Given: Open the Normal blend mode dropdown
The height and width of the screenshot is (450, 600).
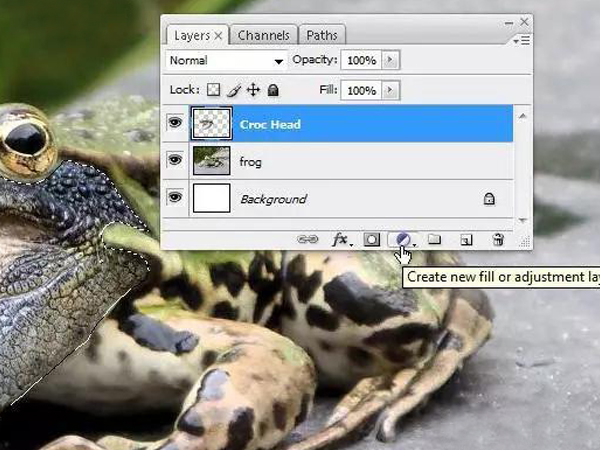Looking at the screenshot, I should (x=226, y=61).
